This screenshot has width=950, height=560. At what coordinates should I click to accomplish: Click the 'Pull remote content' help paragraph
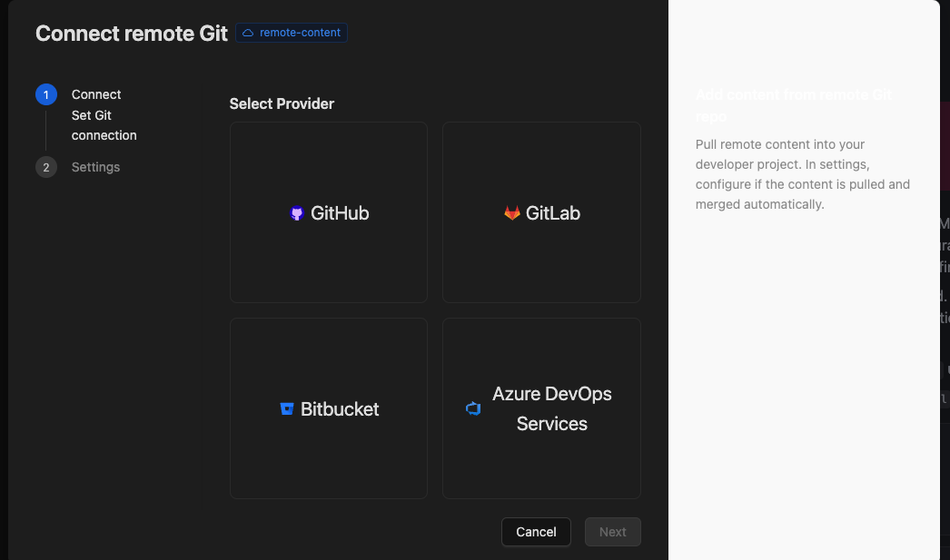[x=803, y=174]
